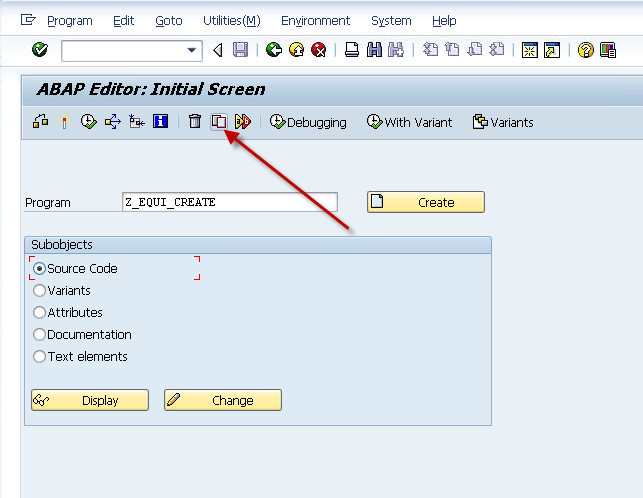Image resolution: width=643 pixels, height=498 pixels.
Task: Open the Program menu
Action: tap(70, 21)
